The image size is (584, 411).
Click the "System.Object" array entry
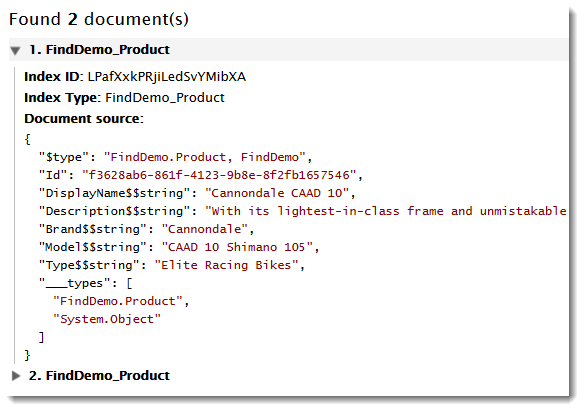pos(107,319)
